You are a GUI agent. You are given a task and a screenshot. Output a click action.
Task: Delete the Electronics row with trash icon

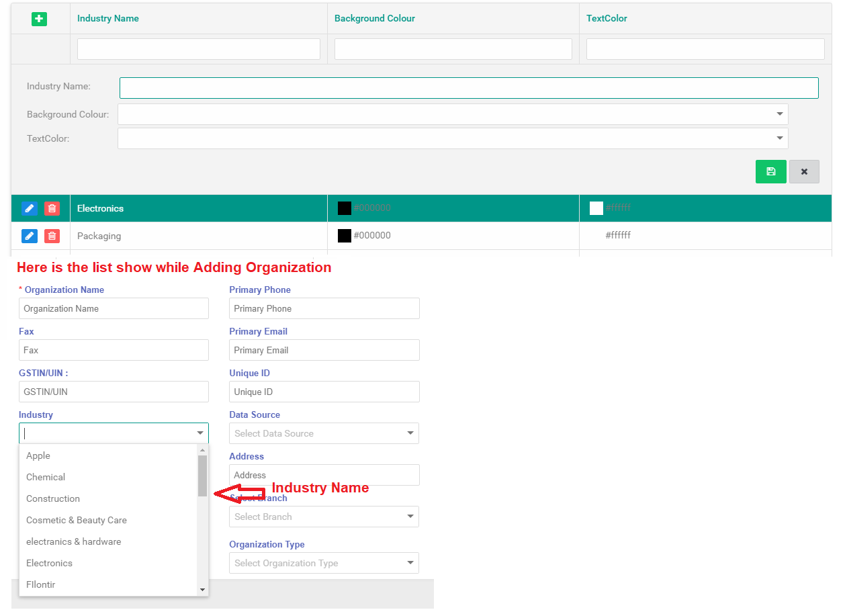pos(52,208)
